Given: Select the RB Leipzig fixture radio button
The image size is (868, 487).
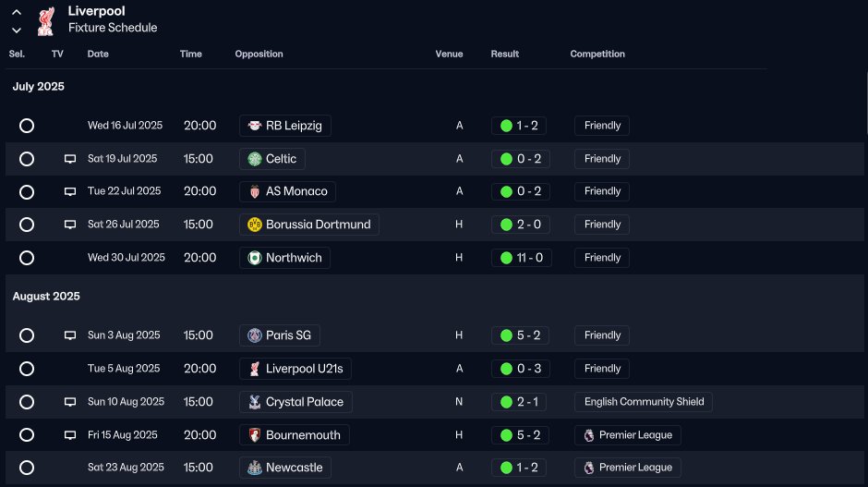Looking at the screenshot, I should 27,126.
